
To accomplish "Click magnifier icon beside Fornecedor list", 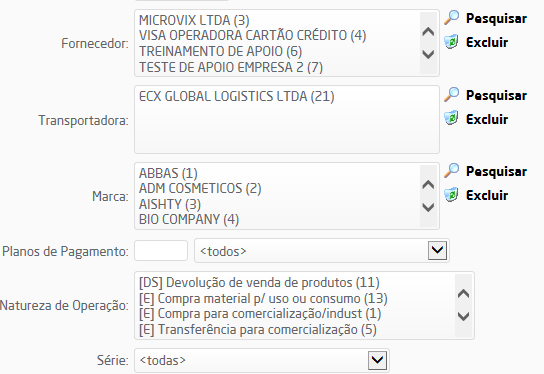I will (452, 18).
